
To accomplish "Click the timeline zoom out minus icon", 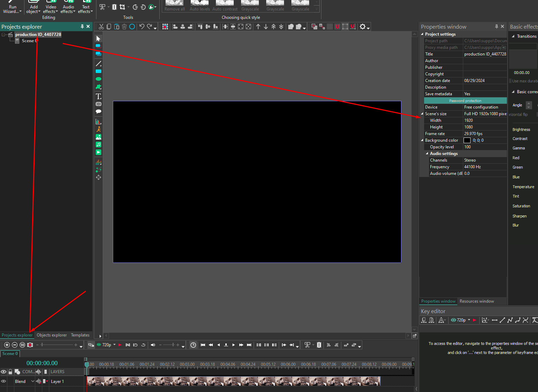I will click(x=15, y=345).
